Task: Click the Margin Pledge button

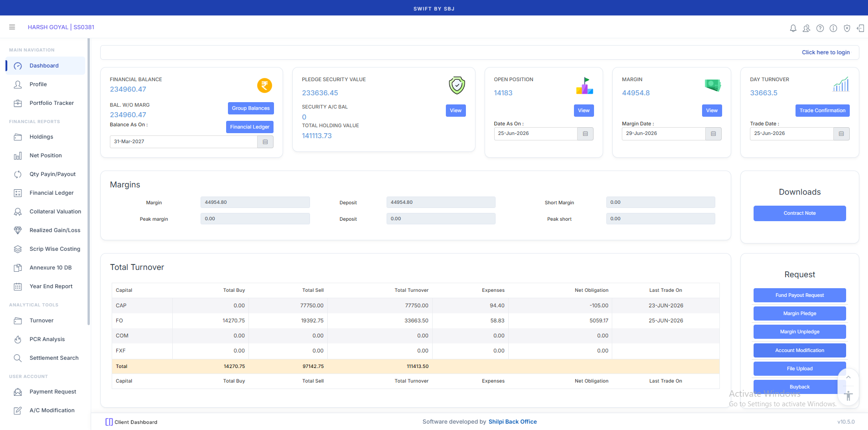Action: click(800, 314)
